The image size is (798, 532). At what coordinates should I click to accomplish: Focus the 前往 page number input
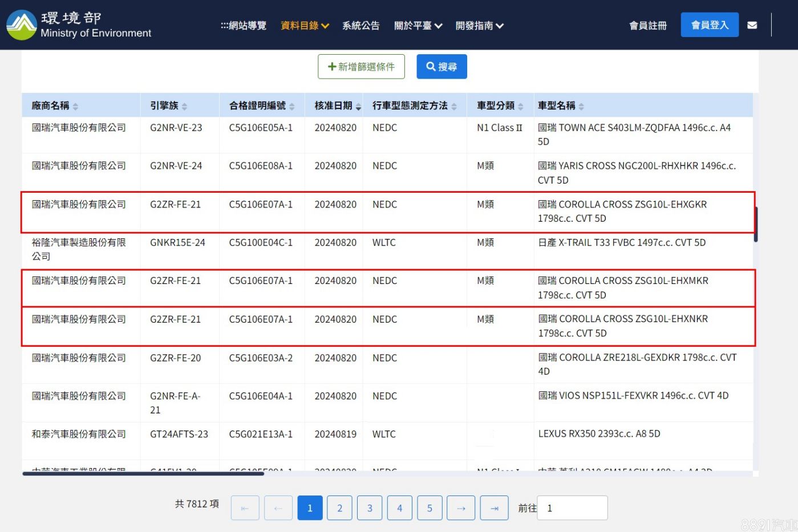572,508
